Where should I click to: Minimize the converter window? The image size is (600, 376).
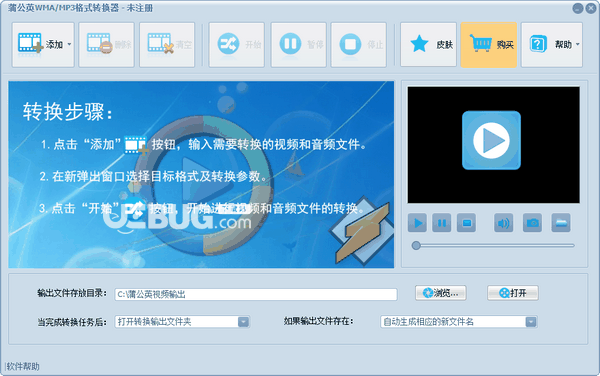point(578,8)
